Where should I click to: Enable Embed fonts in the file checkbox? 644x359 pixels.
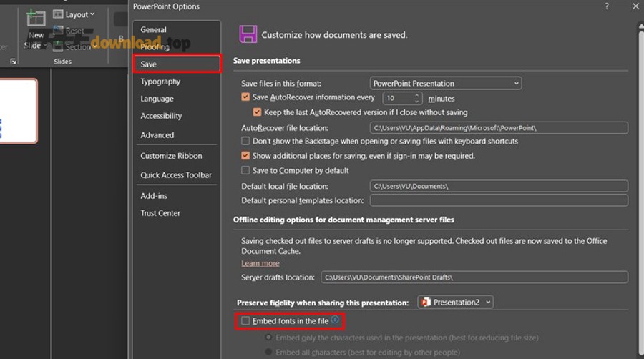coord(245,321)
